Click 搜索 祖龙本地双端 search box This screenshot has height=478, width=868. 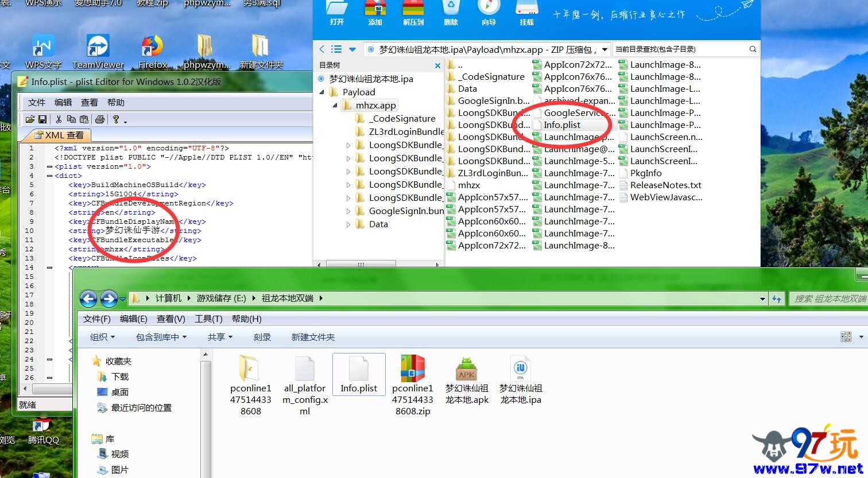828,298
